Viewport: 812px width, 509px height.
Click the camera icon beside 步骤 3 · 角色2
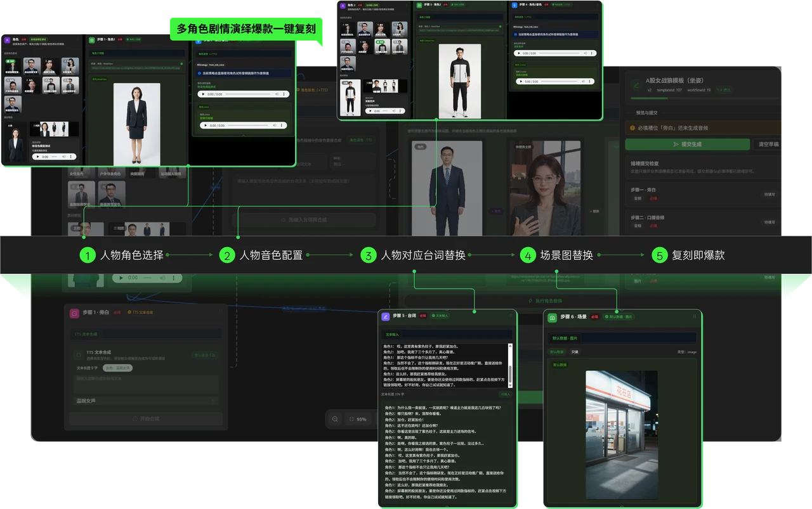click(x=420, y=4)
